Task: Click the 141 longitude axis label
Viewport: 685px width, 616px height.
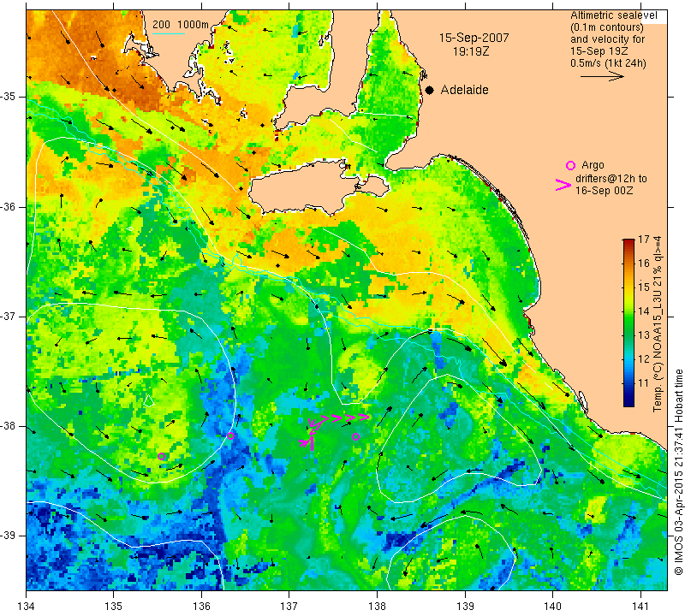Action: click(x=640, y=606)
